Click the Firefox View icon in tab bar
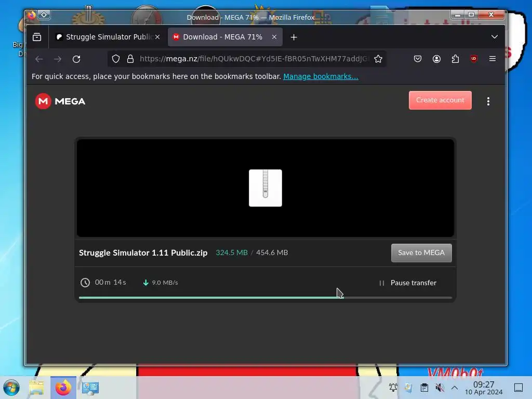Image resolution: width=532 pixels, height=399 pixels. pyautogui.click(x=37, y=37)
